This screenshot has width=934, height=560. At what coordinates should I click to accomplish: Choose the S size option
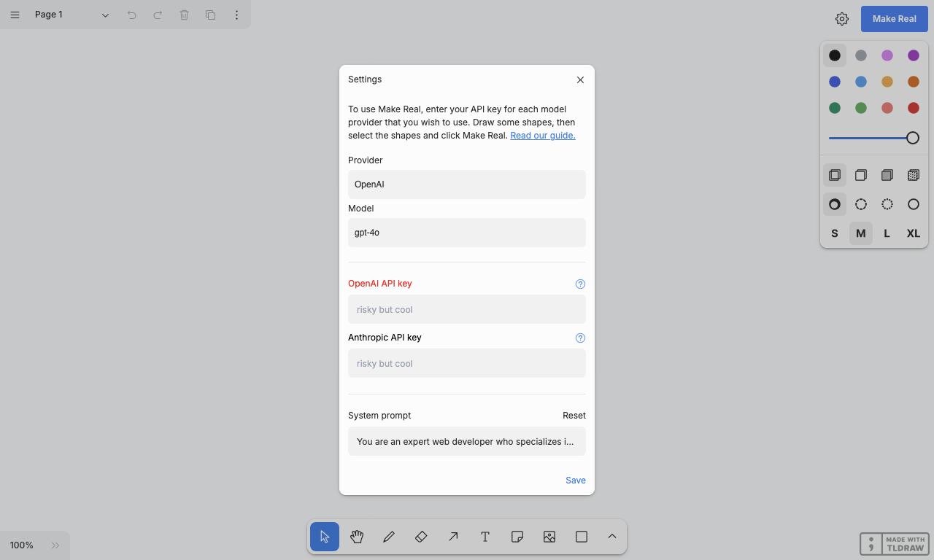pyautogui.click(x=835, y=233)
